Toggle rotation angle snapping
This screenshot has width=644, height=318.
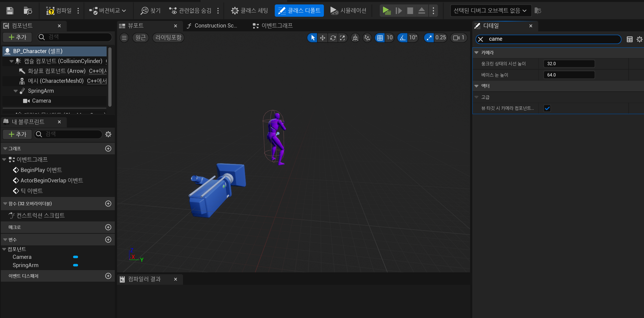(402, 38)
